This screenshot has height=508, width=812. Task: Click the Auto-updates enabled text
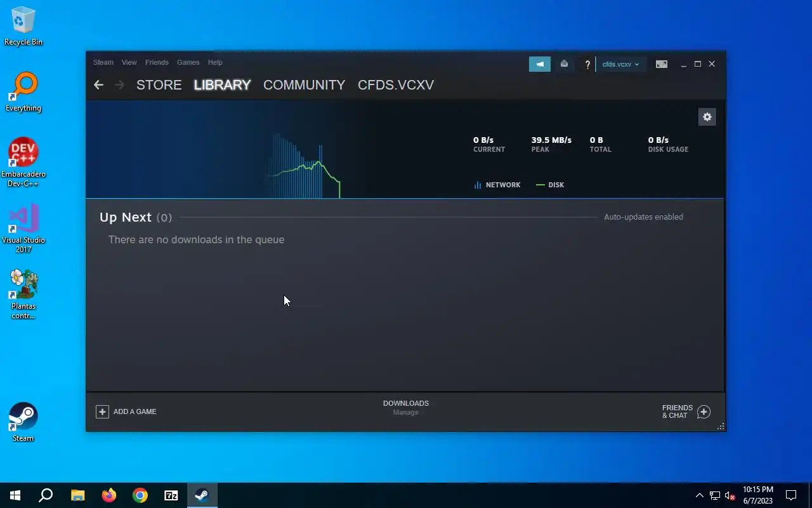click(643, 217)
